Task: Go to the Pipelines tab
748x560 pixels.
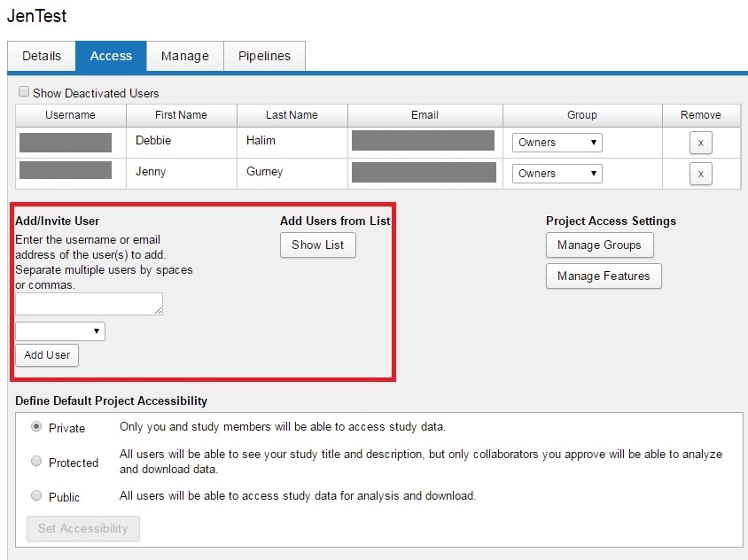Action: click(x=264, y=56)
